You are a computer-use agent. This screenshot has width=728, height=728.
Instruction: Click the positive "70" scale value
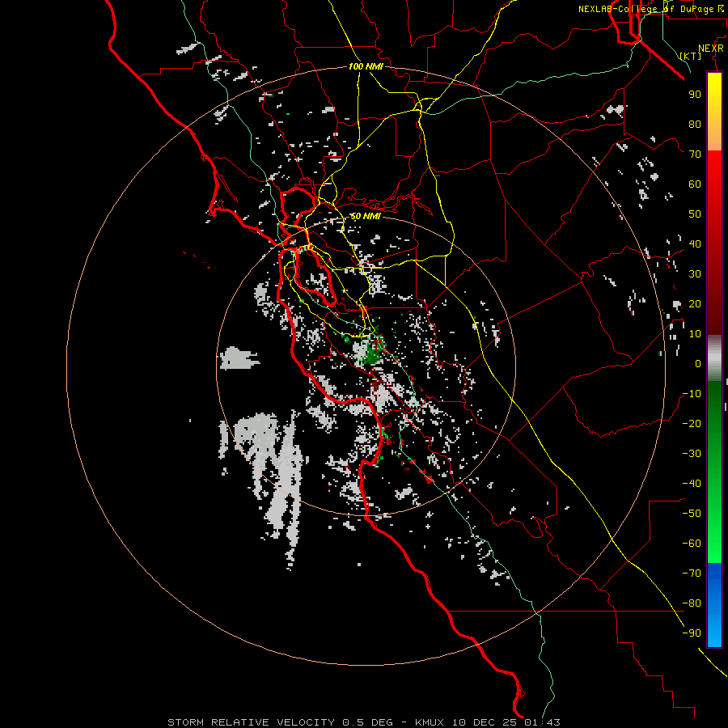coord(695,154)
